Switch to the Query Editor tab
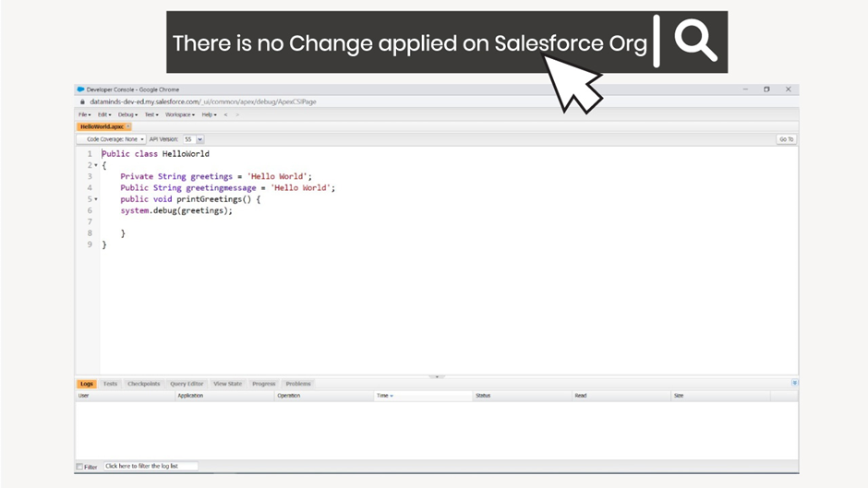The image size is (868, 488). [187, 384]
